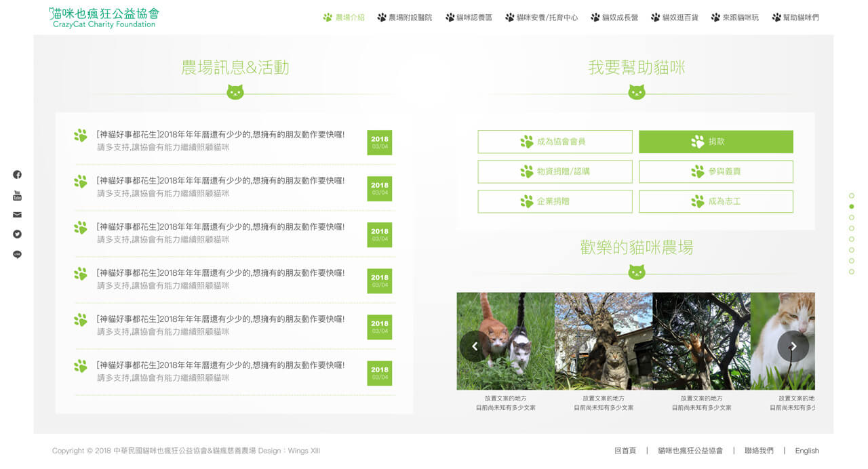Image resolution: width=868 pixels, height=469 pixels.
Task: Select the 貓奴成長營 menu item
Action: coord(614,18)
